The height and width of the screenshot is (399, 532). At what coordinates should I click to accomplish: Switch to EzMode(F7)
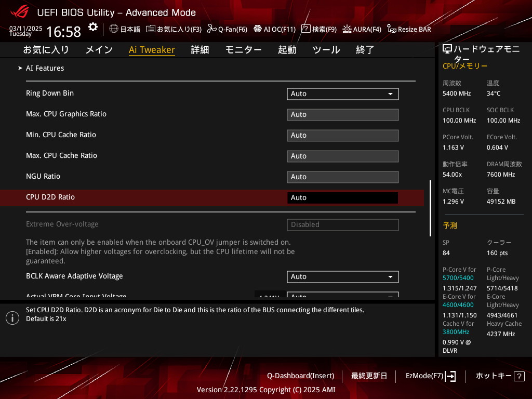[x=431, y=376]
